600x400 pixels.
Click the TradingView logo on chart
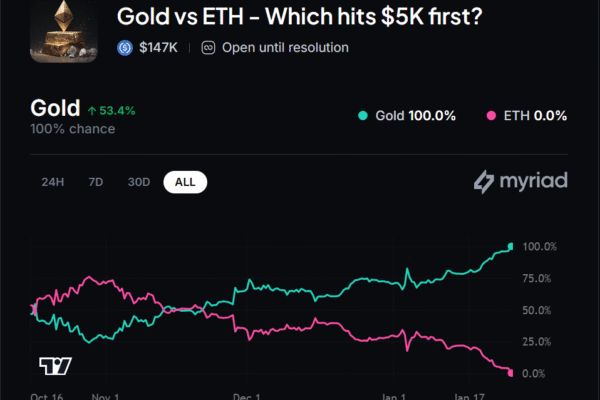coord(54,366)
